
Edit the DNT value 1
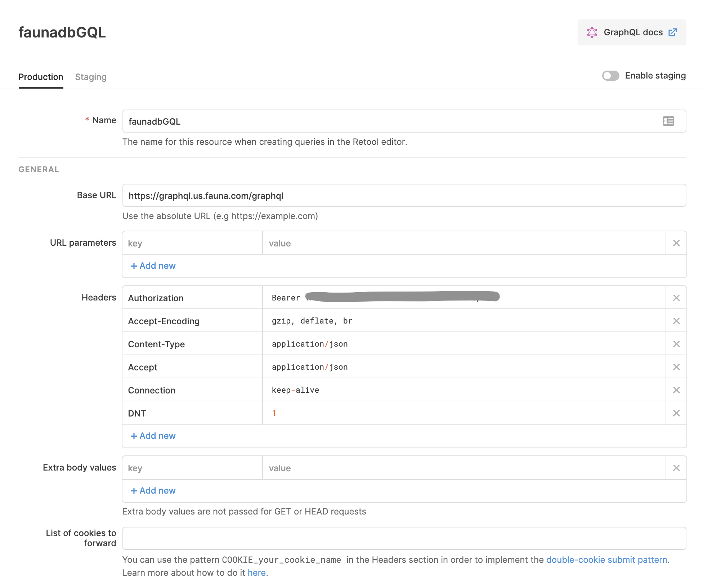tap(464, 413)
